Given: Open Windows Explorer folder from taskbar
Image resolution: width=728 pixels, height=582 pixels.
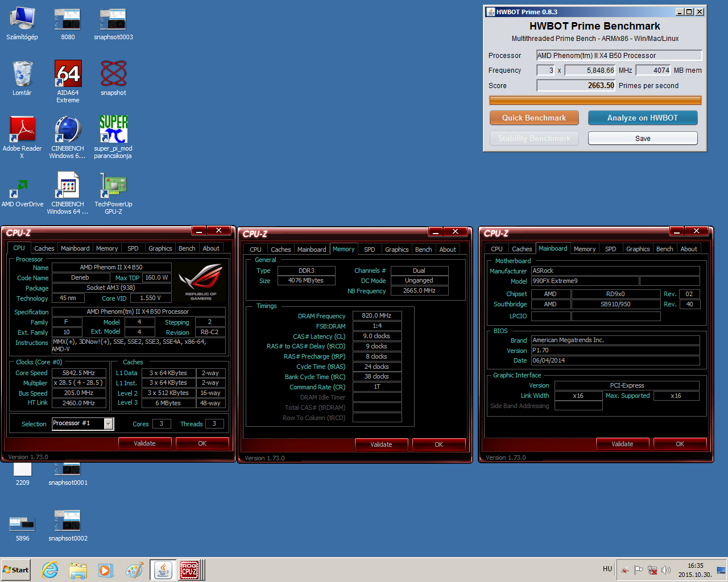Looking at the screenshot, I should pos(78,570).
